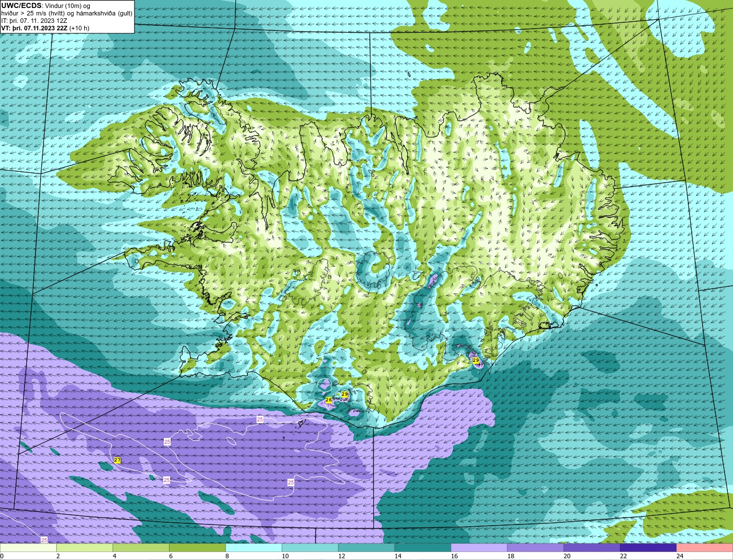Click the yellow 27 gust marker offshore
Image resolution: width=733 pixels, height=560 pixels.
[x=117, y=460]
